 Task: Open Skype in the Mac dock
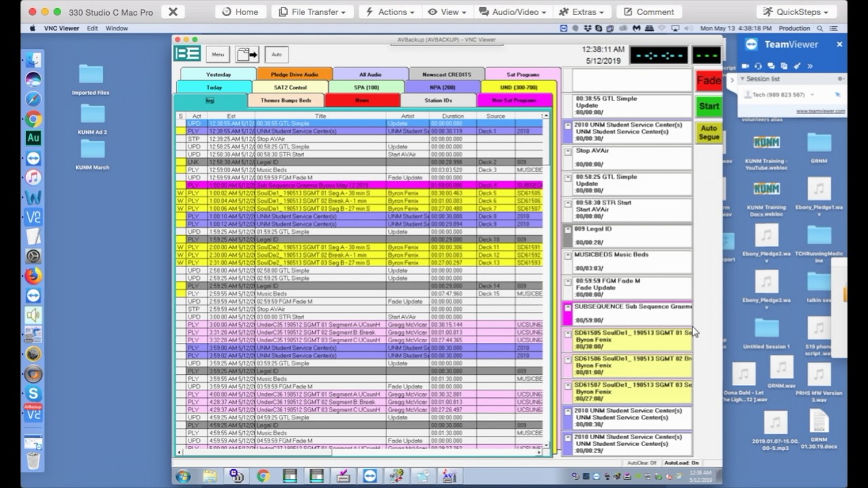[x=33, y=394]
